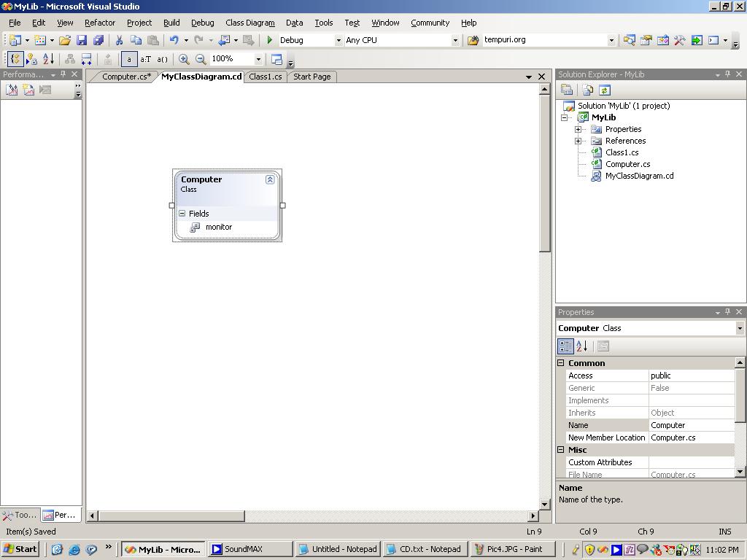Click the Toolbox tab at the bottom left
747x560 pixels.
pyautogui.click(x=20, y=515)
